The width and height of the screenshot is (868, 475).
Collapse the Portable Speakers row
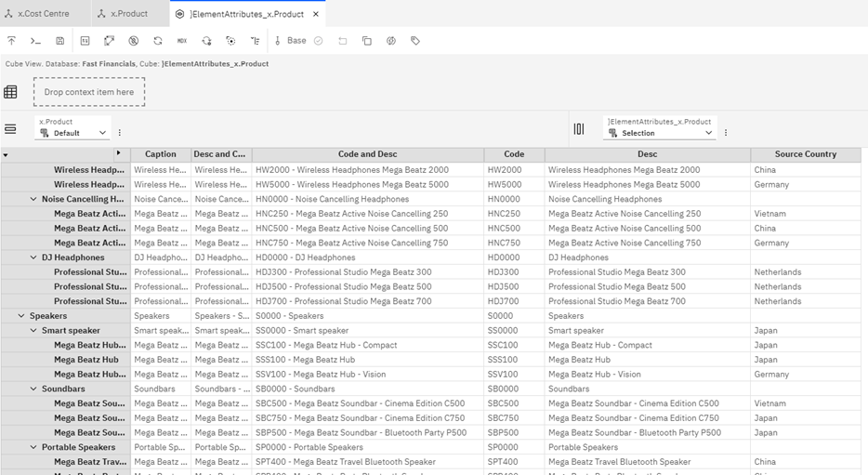[x=33, y=447]
